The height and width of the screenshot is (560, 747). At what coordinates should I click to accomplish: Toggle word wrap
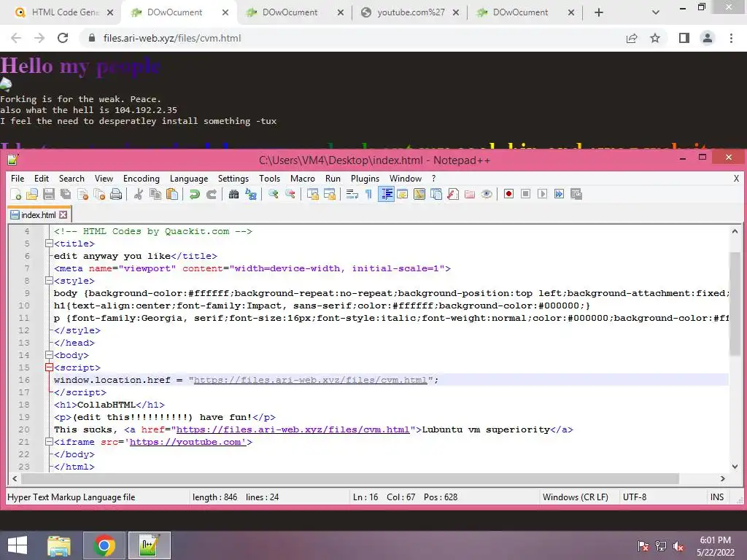point(352,194)
